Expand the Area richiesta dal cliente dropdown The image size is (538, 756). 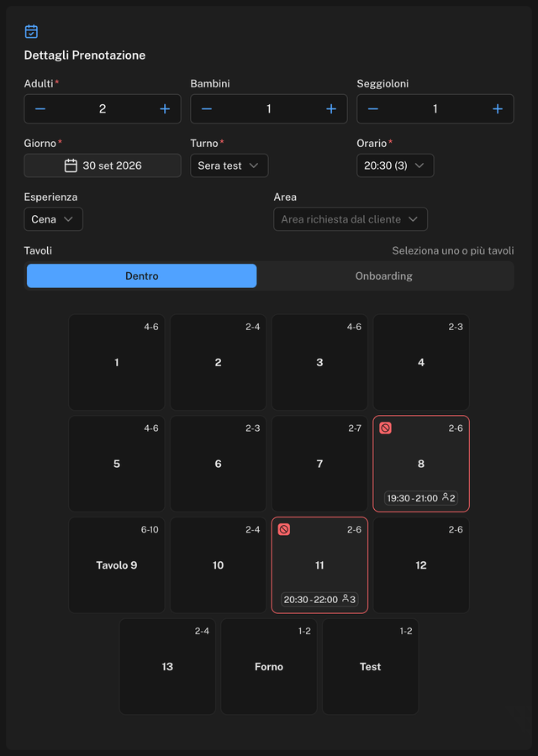pyautogui.click(x=351, y=219)
